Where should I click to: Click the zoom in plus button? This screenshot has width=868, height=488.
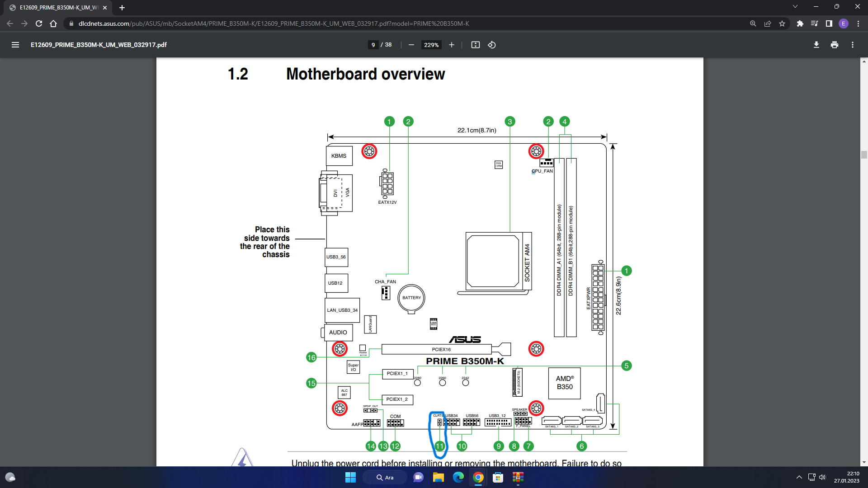(451, 45)
